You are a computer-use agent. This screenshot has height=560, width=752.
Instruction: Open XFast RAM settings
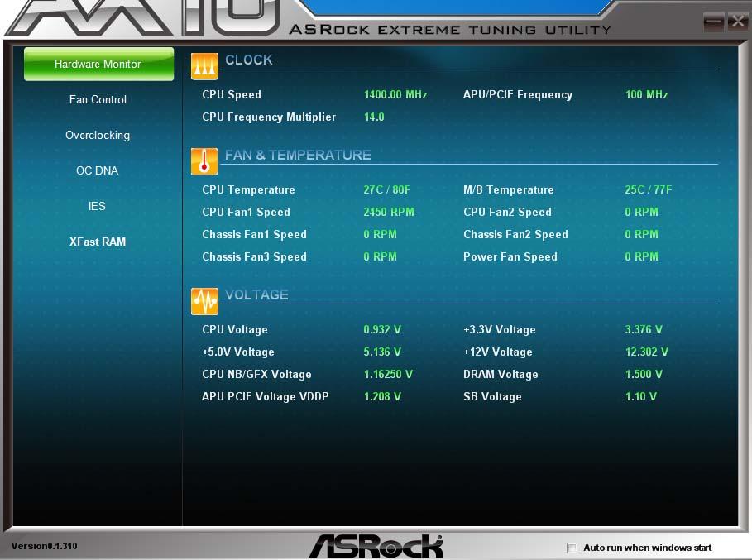(98, 242)
